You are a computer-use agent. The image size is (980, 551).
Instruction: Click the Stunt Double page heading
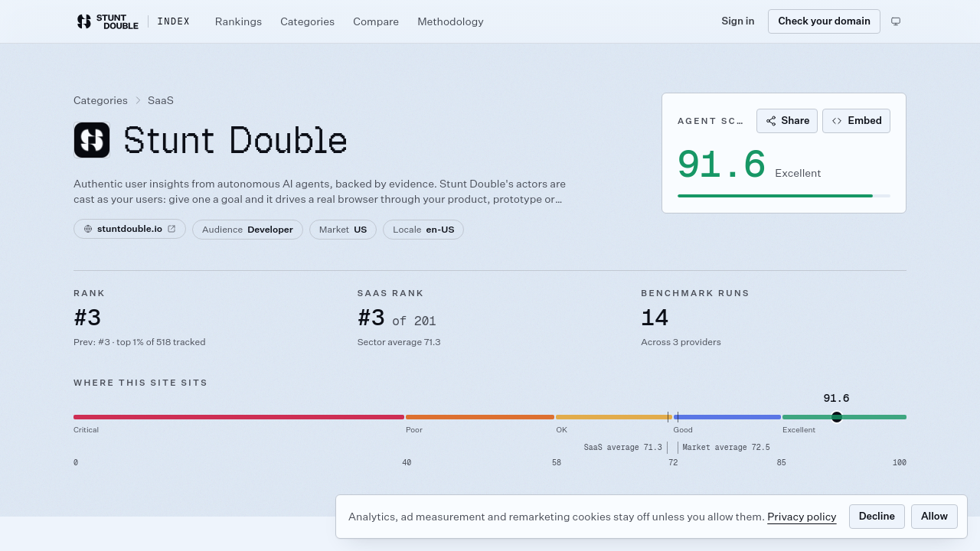(x=235, y=140)
